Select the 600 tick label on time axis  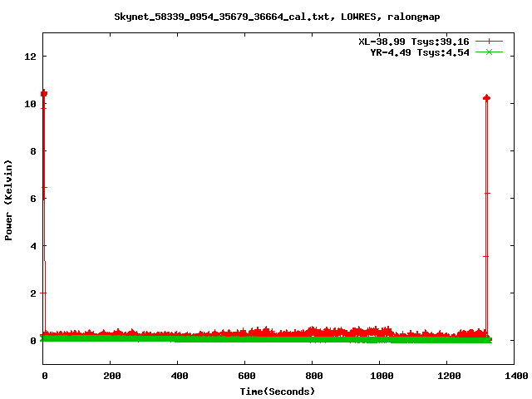246,376
